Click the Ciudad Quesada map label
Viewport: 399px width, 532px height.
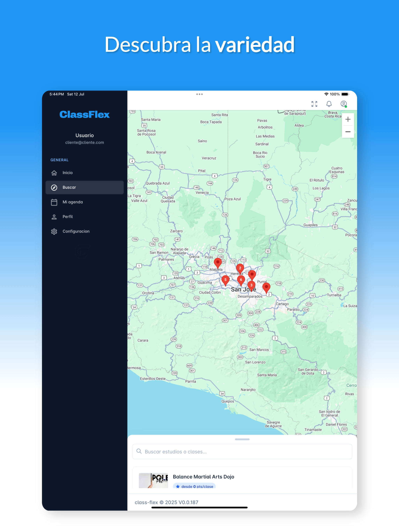pyautogui.click(x=168, y=199)
